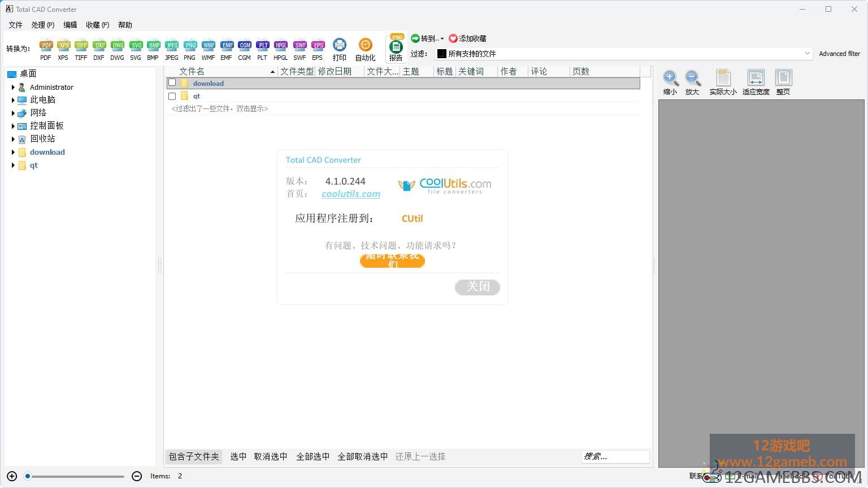Open the 转到 dropdown
This screenshot has width=868, height=488.
[428, 38]
